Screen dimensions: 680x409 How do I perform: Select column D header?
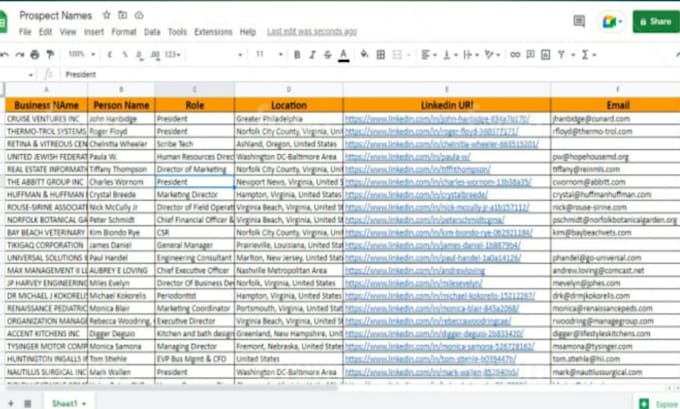tap(288, 89)
